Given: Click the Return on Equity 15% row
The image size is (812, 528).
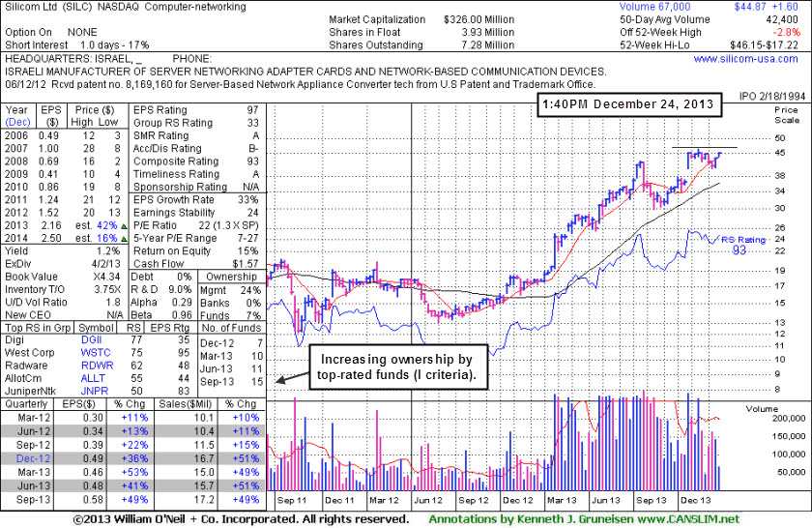Looking at the screenshot, I should coord(195,250).
